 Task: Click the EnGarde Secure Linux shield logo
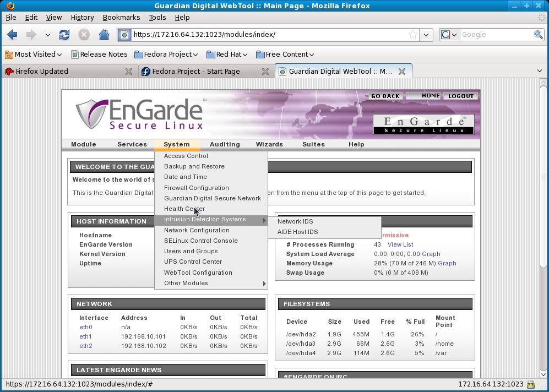point(92,114)
